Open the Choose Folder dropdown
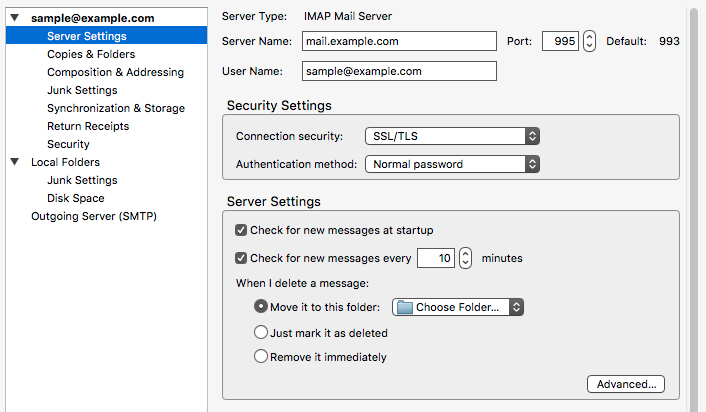The image size is (706, 412). (458, 307)
